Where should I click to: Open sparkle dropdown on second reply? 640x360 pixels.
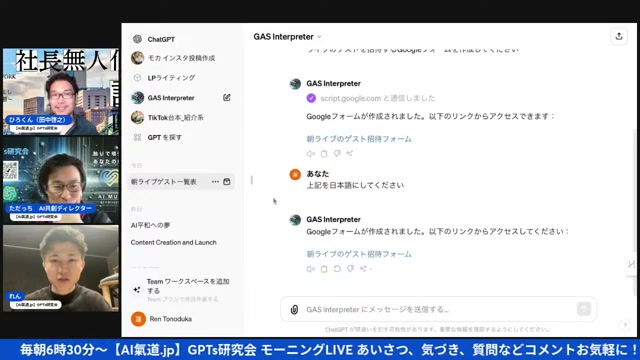click(x=365, y=269)
